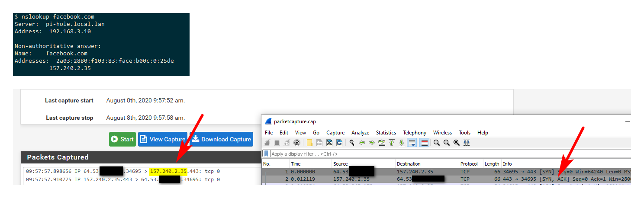Reset Wireshark text to normal size

[457, 143]
